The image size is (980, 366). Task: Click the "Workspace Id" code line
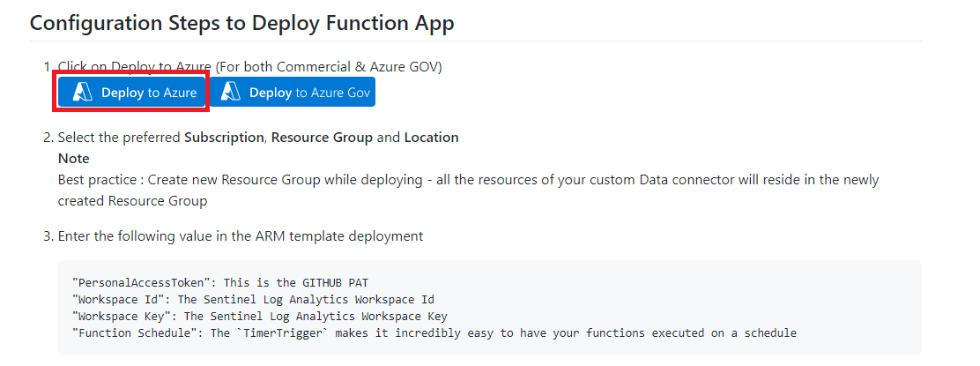pos(253,299)
